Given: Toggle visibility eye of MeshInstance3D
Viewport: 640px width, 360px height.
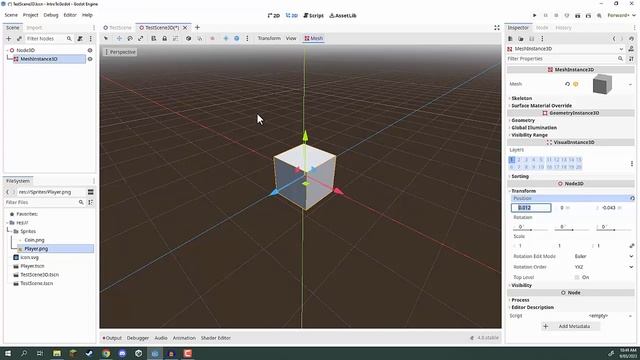Looking at the screenshot, I should click(x=90, y=59).
